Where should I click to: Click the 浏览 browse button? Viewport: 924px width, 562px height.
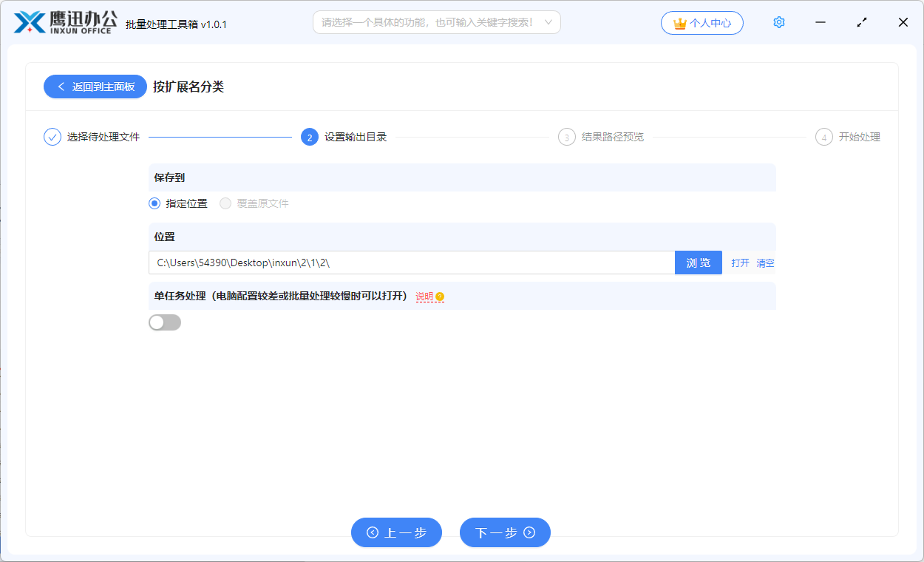pyautogui.click(x=698, y=263)
